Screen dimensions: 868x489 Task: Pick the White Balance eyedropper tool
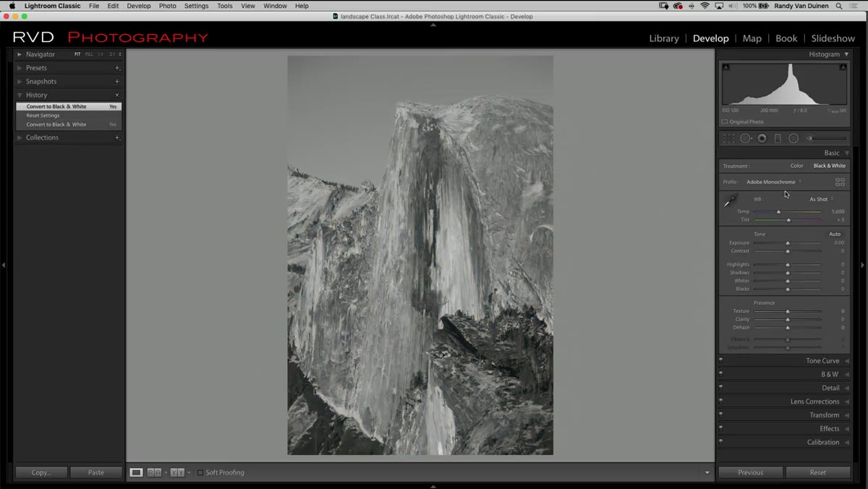click(x=731, y=201)
